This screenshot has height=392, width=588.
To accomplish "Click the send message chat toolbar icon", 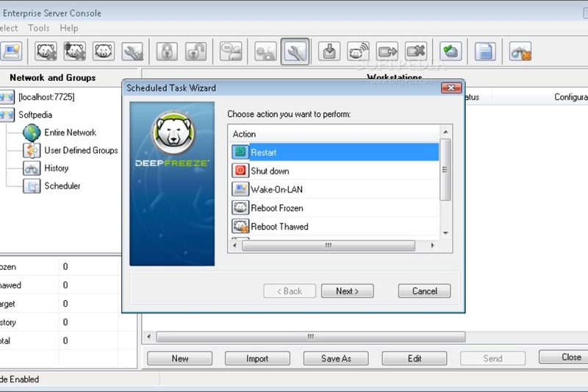I will tap(231, 51).
